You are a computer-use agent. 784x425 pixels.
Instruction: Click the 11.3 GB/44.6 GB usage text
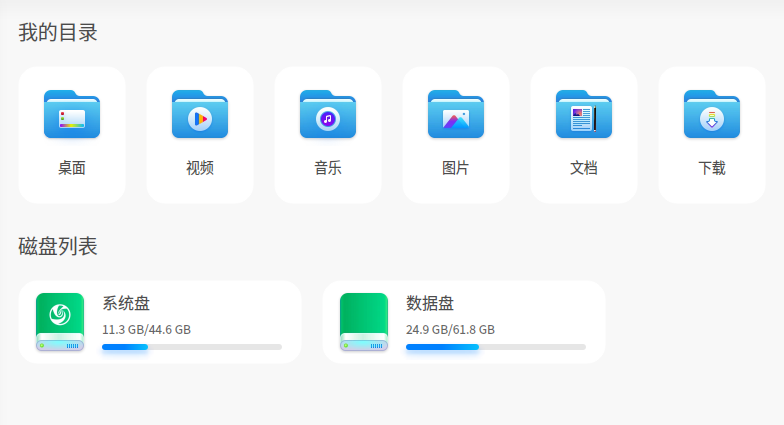point(146,330)
